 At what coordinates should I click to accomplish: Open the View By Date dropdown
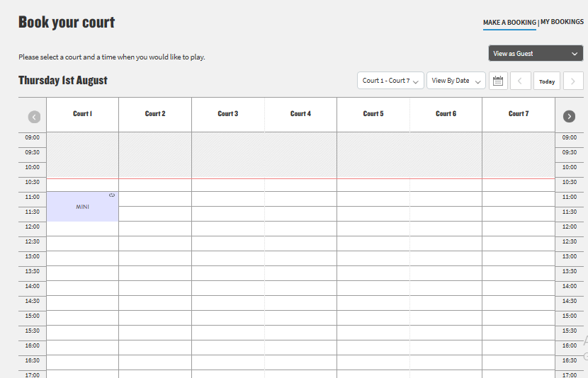point(456,81)
